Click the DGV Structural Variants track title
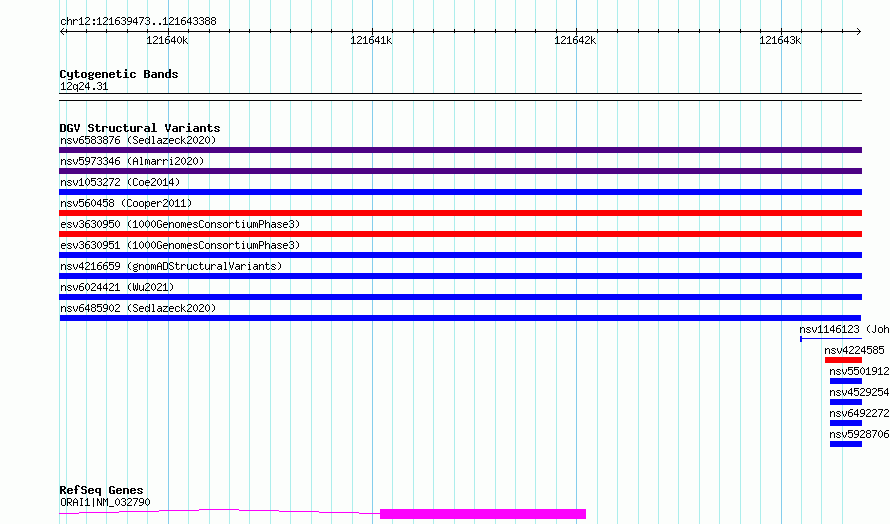This screenshot has width=890, height=524. coord(140,128)
